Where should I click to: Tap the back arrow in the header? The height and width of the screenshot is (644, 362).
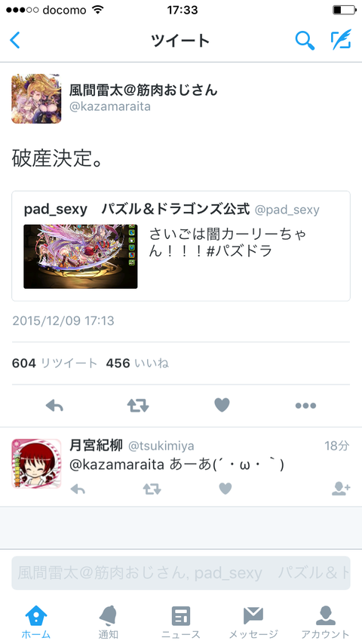pyautogui.click(x=15, y=40)
